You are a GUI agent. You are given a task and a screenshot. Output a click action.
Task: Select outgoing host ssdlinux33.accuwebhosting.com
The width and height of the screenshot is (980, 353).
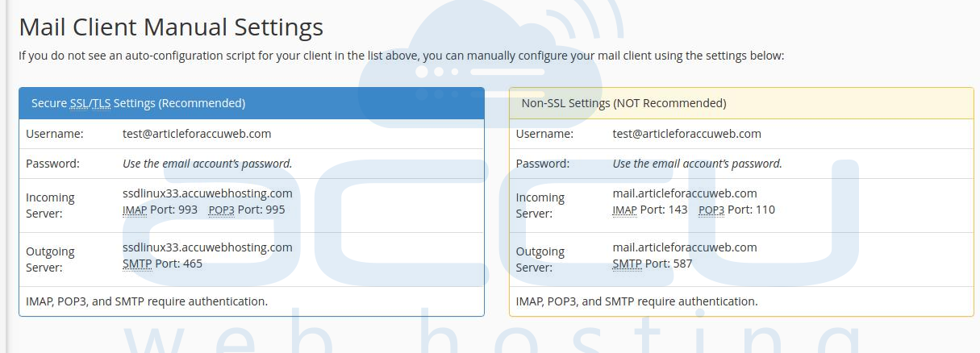point(207,247)
